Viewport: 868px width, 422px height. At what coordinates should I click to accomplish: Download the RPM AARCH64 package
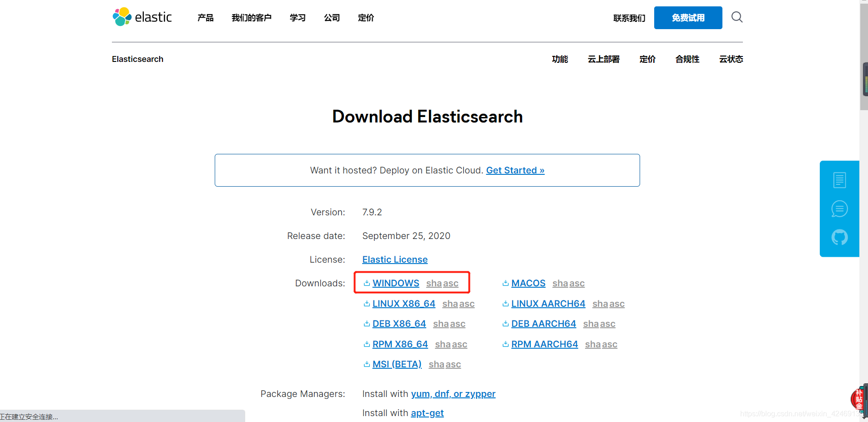[545, 344]
